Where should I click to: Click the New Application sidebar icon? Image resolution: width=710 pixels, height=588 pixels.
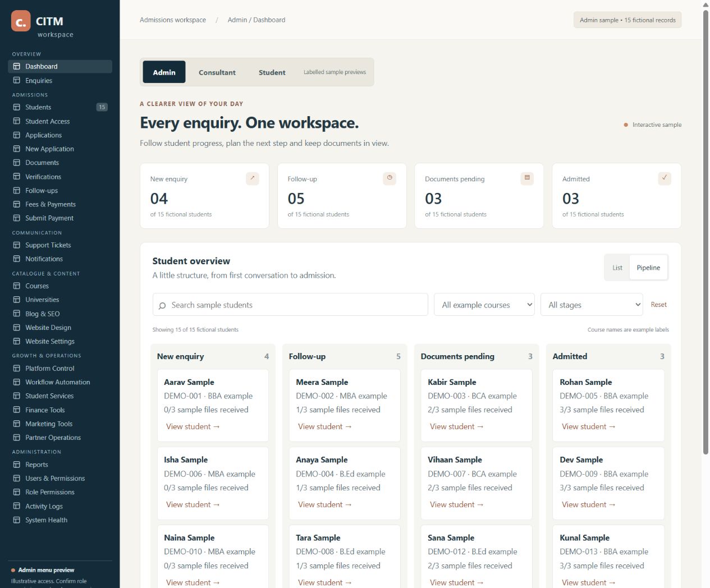[x=17, y=149]
